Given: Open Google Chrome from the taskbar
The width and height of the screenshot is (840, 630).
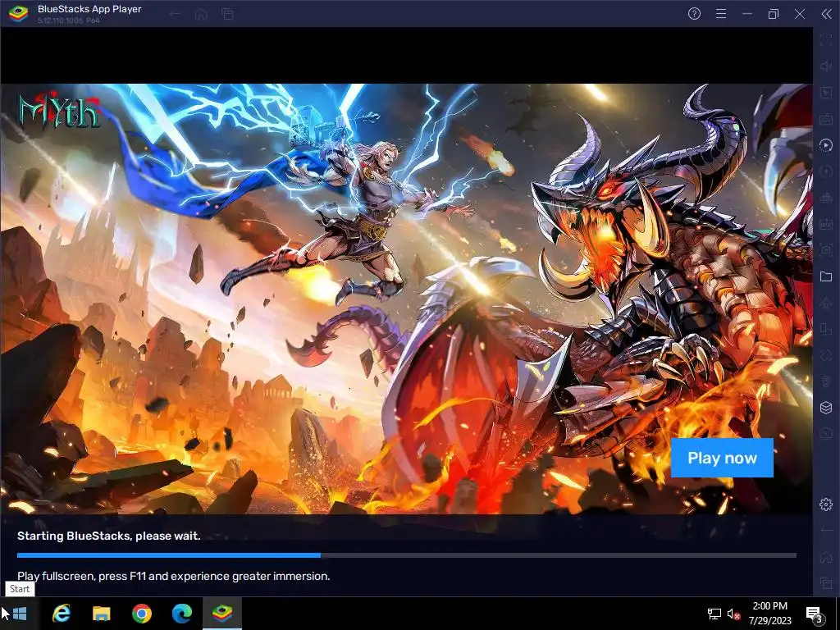Looking at the screenshot, I should tap(142, 614).
